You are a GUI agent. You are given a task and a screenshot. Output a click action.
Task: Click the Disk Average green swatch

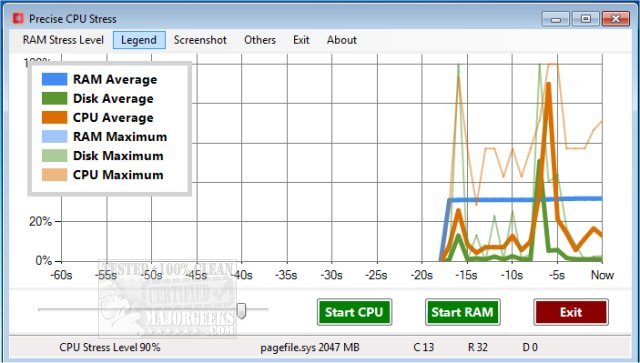point(54,98)
